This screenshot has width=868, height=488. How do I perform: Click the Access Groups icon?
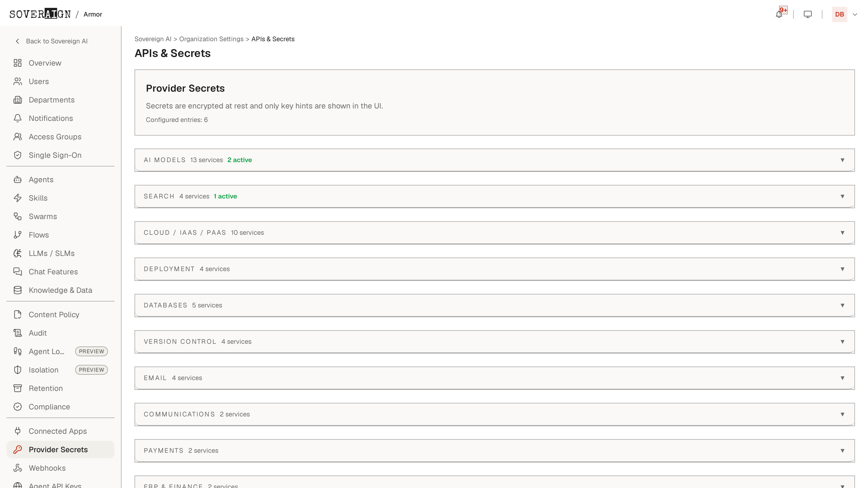coord(18,137)
